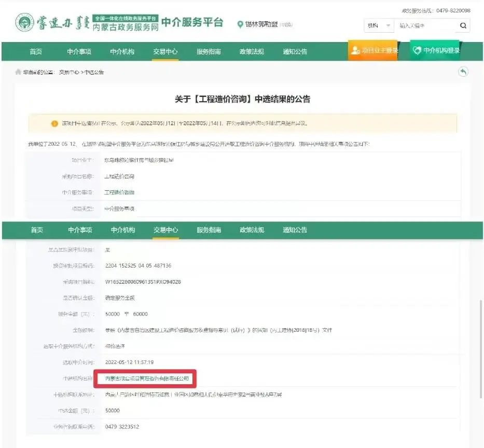484x448 pixels.
Task: Open 中介事项 in the upper navigation bar
Action: pyautogui.click(x=79, y=51)
